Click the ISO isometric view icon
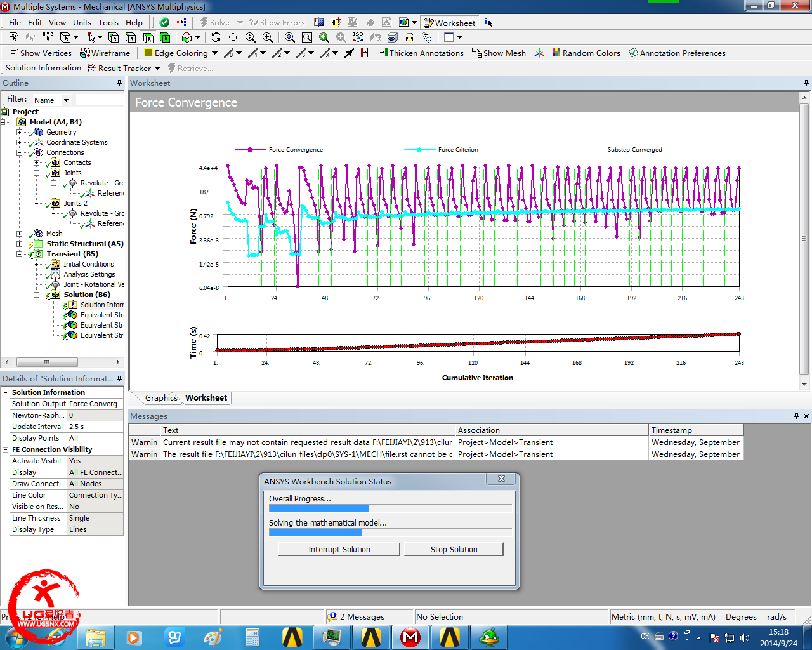The image size is (812, 650). [x=358, y=37]
